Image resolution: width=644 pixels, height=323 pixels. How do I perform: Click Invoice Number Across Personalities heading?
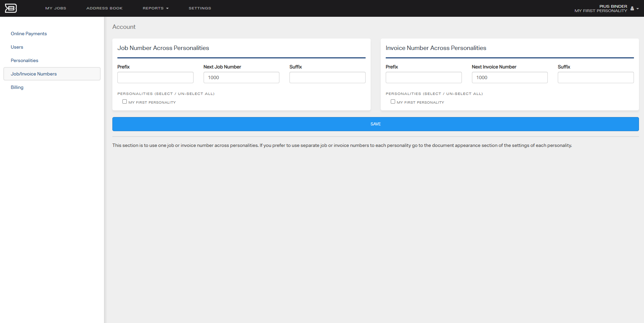click(x=436, y=48)
